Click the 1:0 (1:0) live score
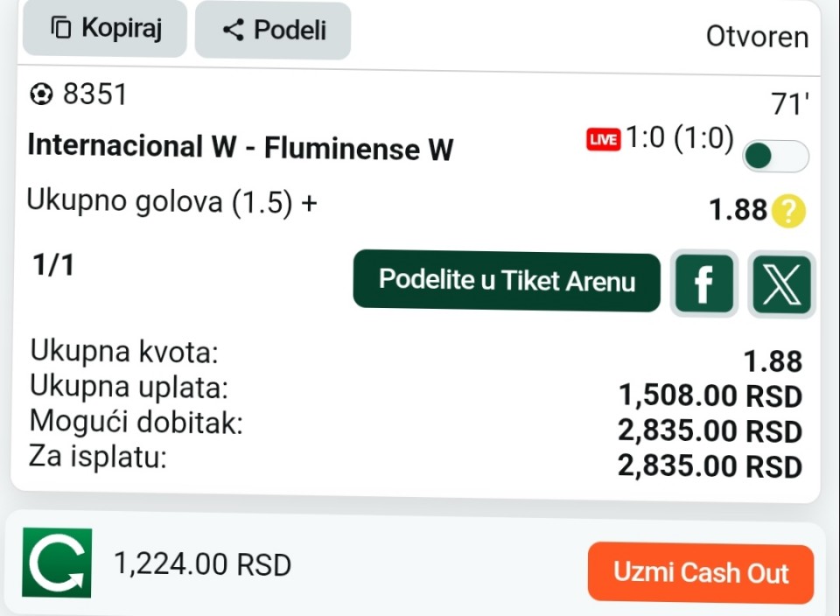 tap(679, 137)
